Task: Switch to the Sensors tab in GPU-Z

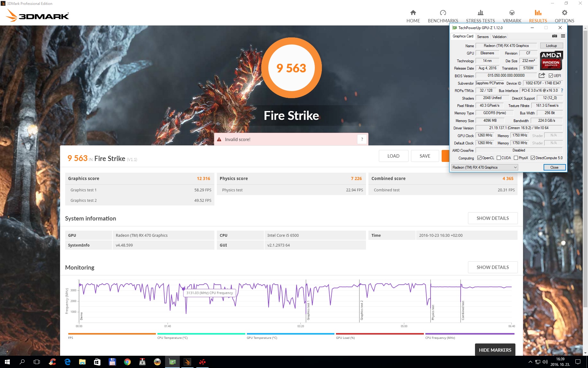Action: tap(483, 37)
